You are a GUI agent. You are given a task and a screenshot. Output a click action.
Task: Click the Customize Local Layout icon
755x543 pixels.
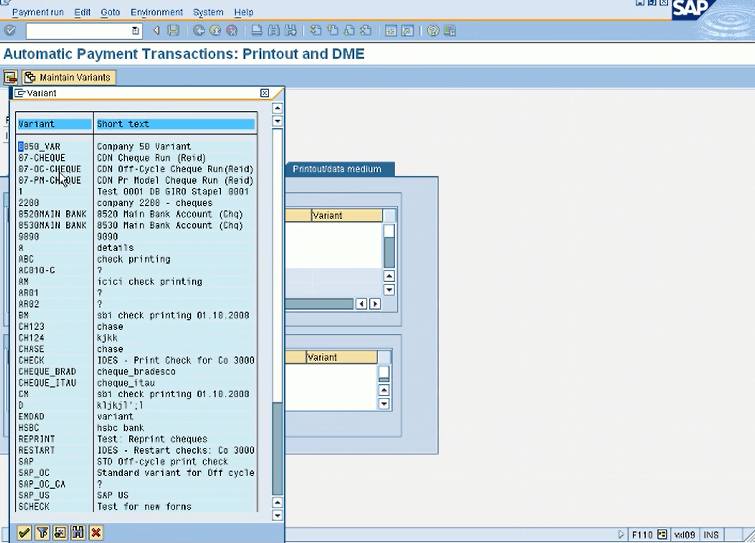[x=450, y=31]
